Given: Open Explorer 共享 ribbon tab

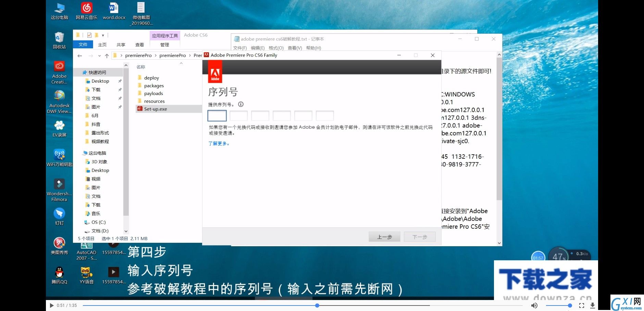Looking at the screenshot, I should click(121, 45).
